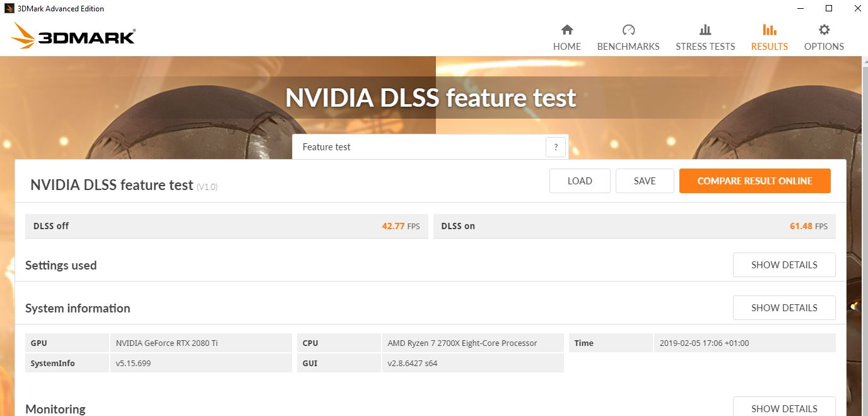Click the vertical scrollbar on right edge
Screen dimensions: 868x416
pyautogui.click(x=864, y=236)
